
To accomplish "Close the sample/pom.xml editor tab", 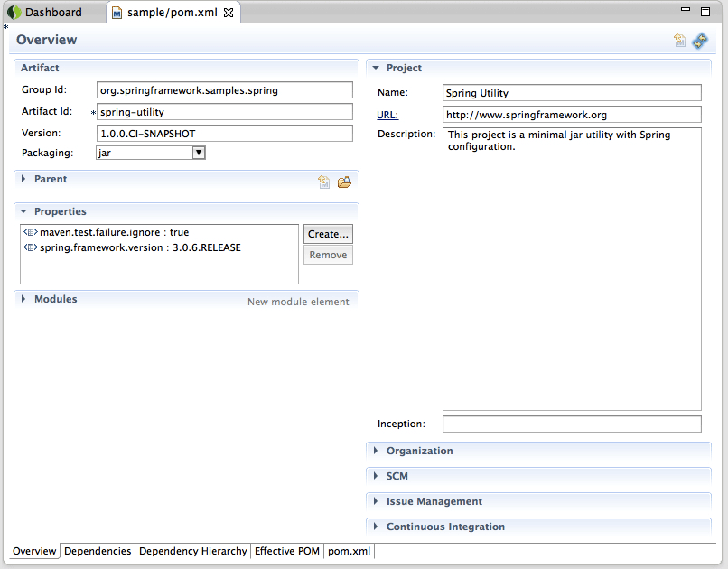I will (x=229, y=13).
